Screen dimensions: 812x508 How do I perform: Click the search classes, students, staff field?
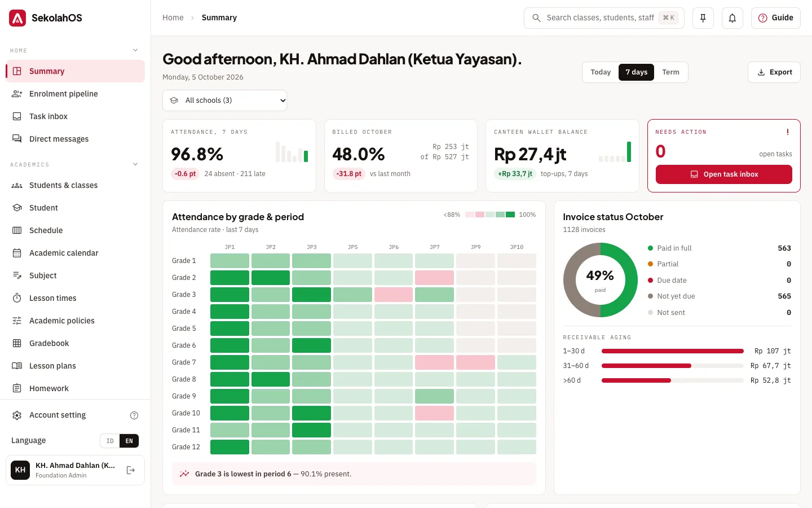coord(604,18)
